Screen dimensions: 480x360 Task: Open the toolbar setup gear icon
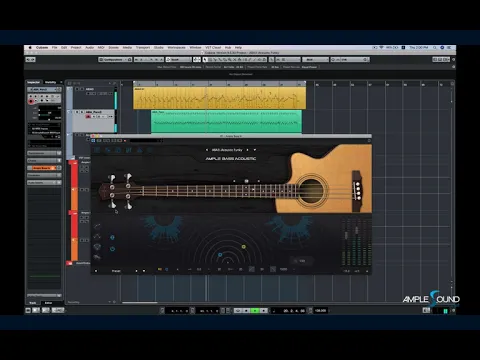[453, 60]
